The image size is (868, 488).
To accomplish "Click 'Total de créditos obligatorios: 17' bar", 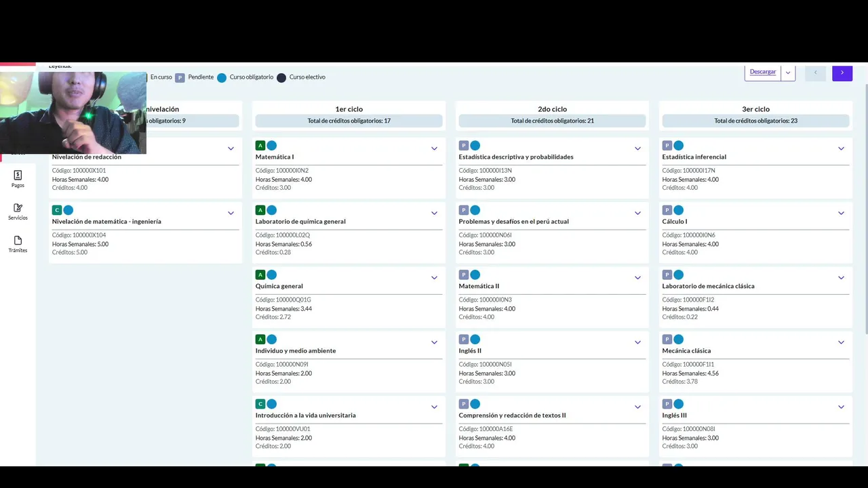I will (x=349, y=121).
